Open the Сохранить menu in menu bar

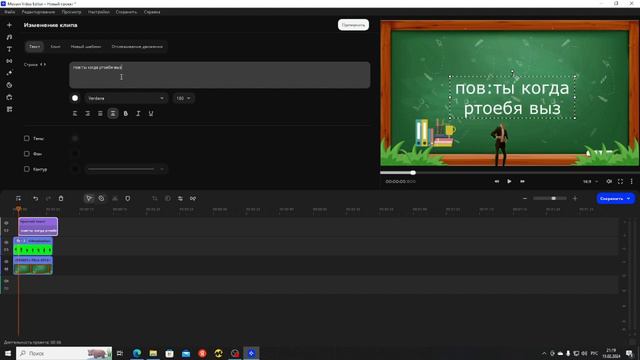point(127,12)
